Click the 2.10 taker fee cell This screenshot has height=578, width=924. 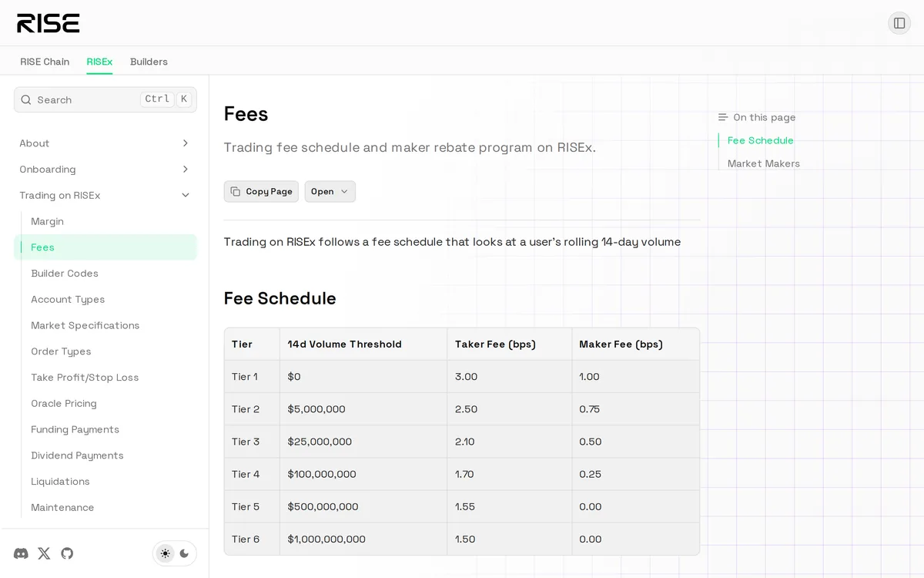click(510, 442)
